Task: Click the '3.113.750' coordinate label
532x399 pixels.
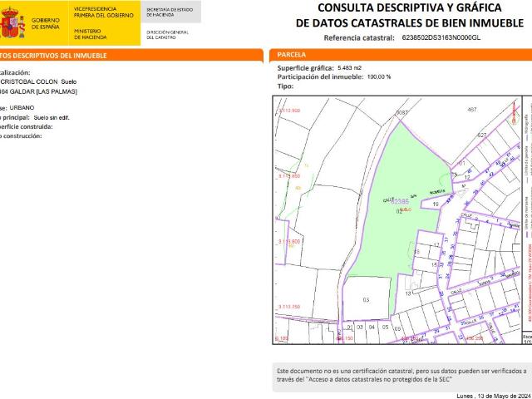Action: [289, 307]
